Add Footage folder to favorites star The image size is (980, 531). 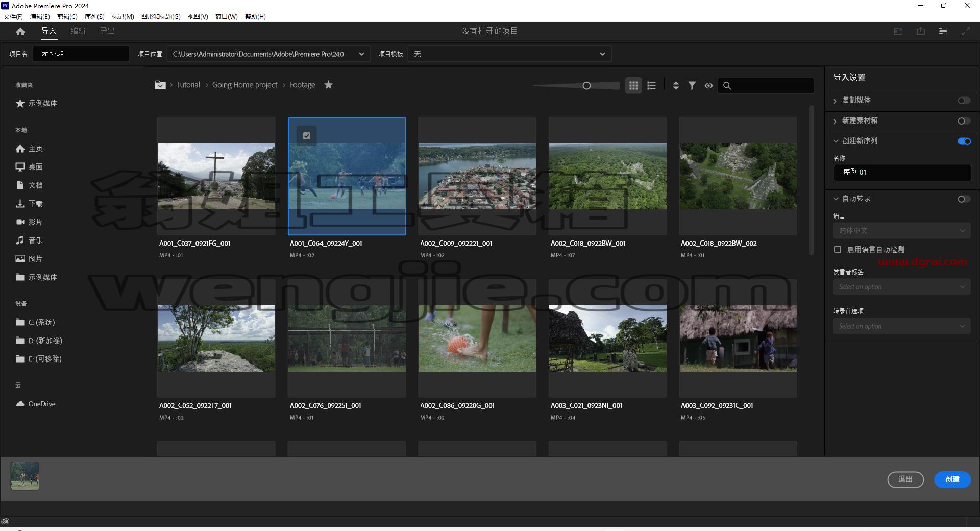(329, 85)
